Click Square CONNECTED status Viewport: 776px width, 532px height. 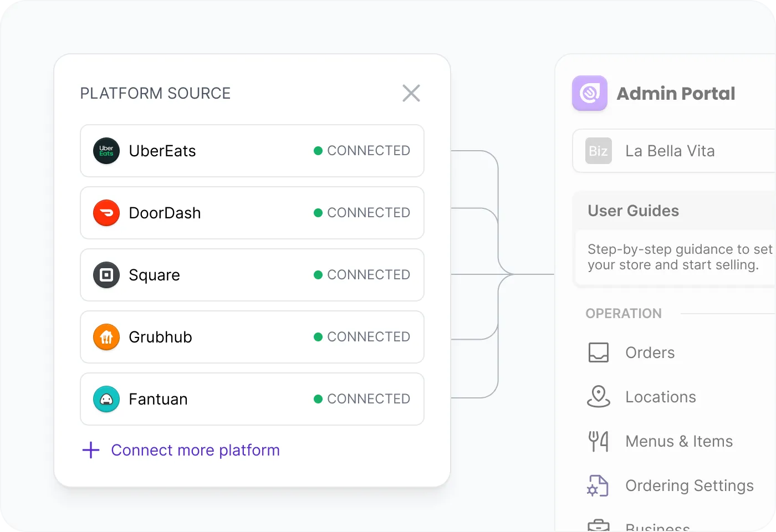(362, 275)
